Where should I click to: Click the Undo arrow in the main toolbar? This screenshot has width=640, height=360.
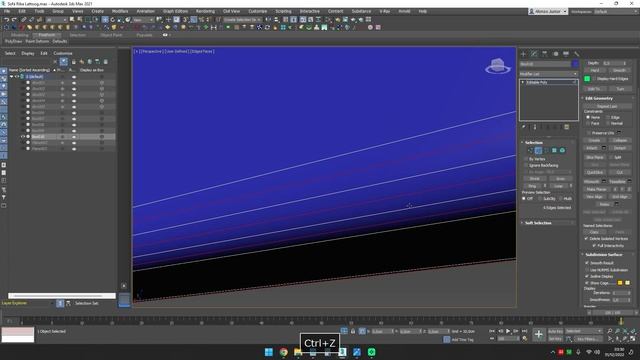[7, 20]
